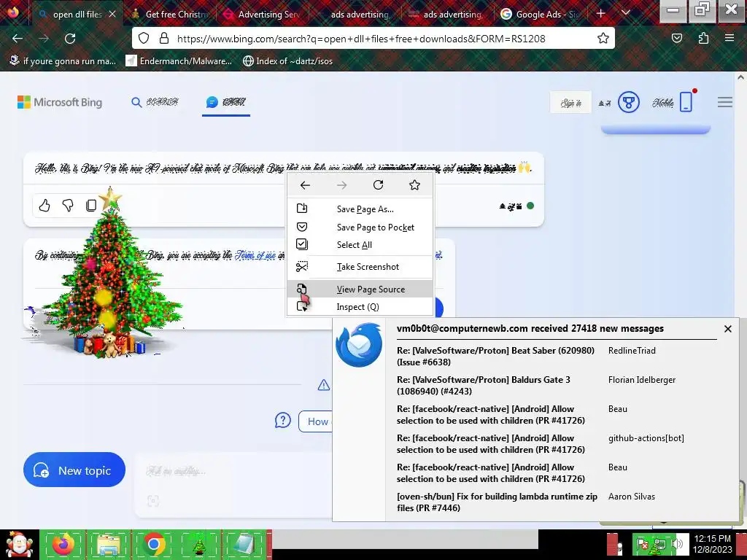
Task: Reload the page with toolbar refresh icon
Action: [x=70, y=39]
